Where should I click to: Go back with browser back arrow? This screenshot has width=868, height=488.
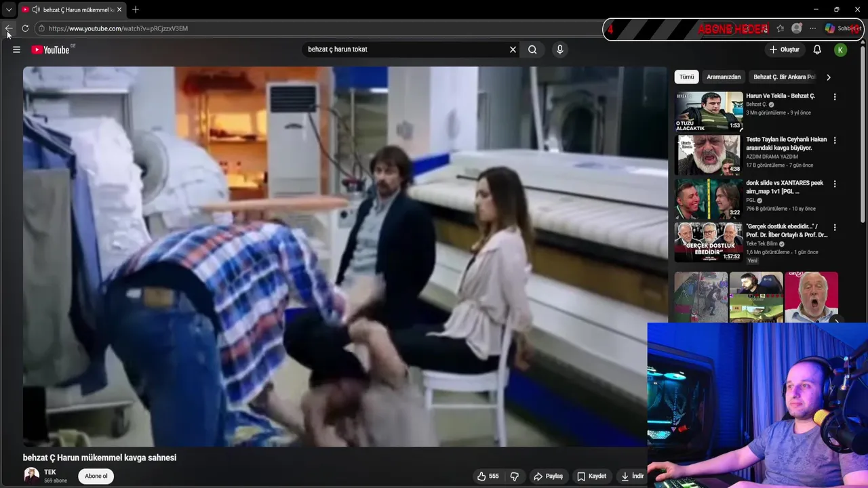click(8, 28)
